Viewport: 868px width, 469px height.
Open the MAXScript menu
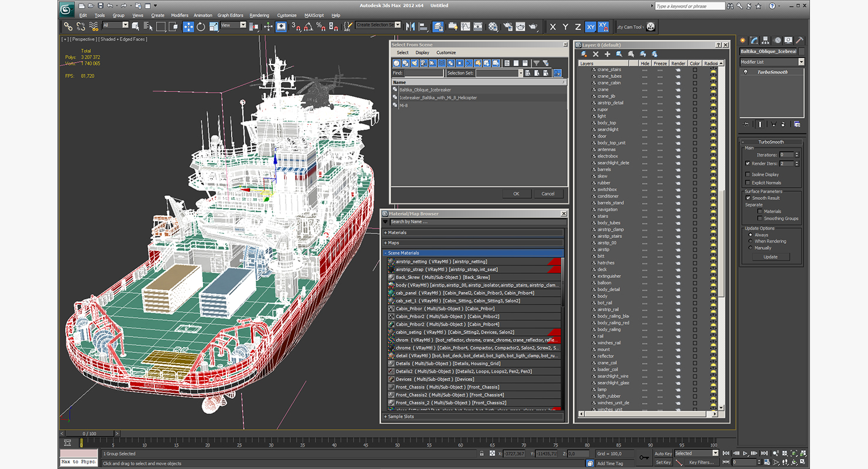pyautogui.click(x=314, y=15)
